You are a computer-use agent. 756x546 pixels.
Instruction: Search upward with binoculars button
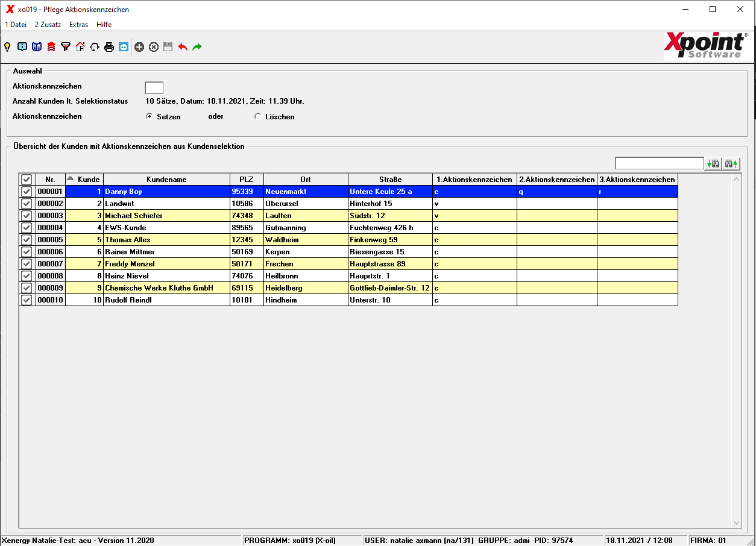(x=731, y=163)
